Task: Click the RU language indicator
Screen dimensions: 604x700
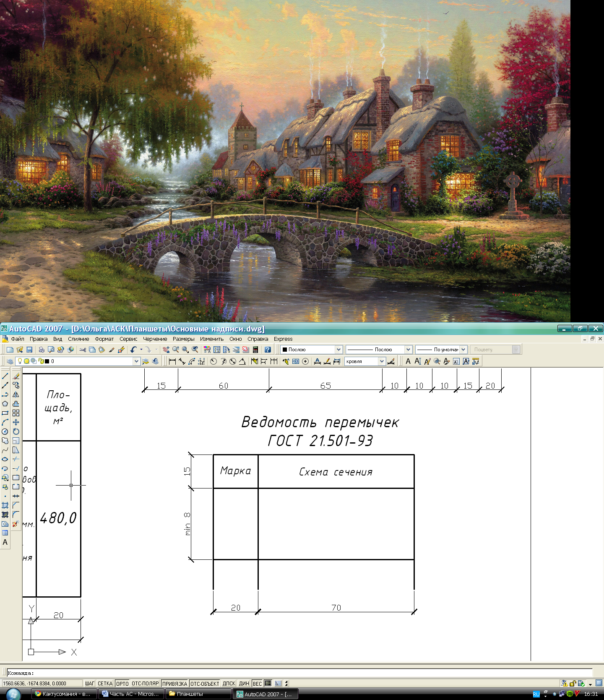Action: click(x=536, y=694)
